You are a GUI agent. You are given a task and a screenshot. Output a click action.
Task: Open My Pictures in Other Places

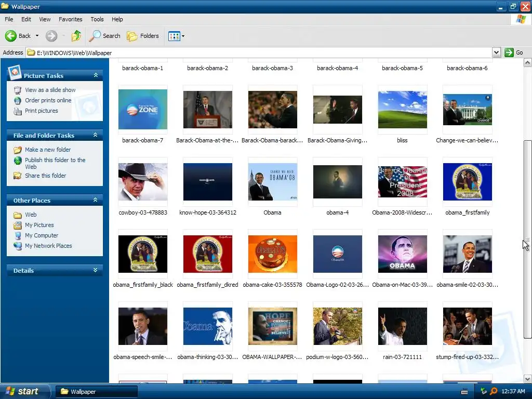tap(39, 225)
